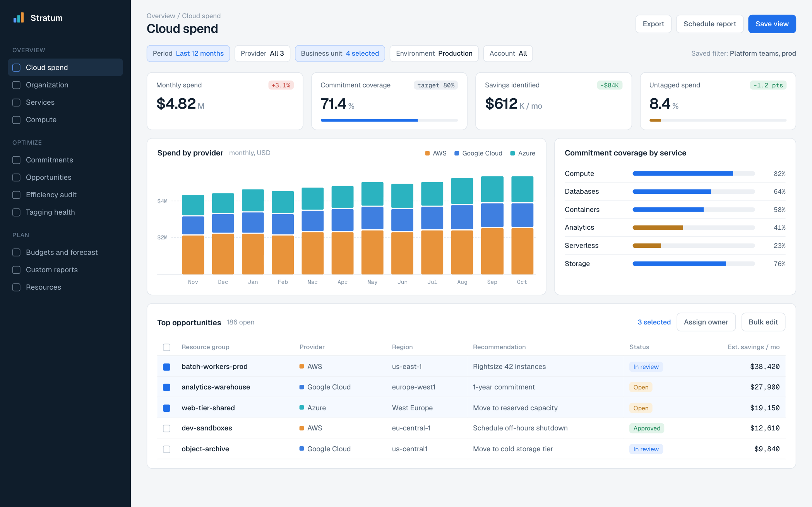Image resolution: width=812 pixels, height=507 pixels.
Task: Click the Efficiency audit sidebar icon
Action: pyautogui.click(x=16, y=195)
